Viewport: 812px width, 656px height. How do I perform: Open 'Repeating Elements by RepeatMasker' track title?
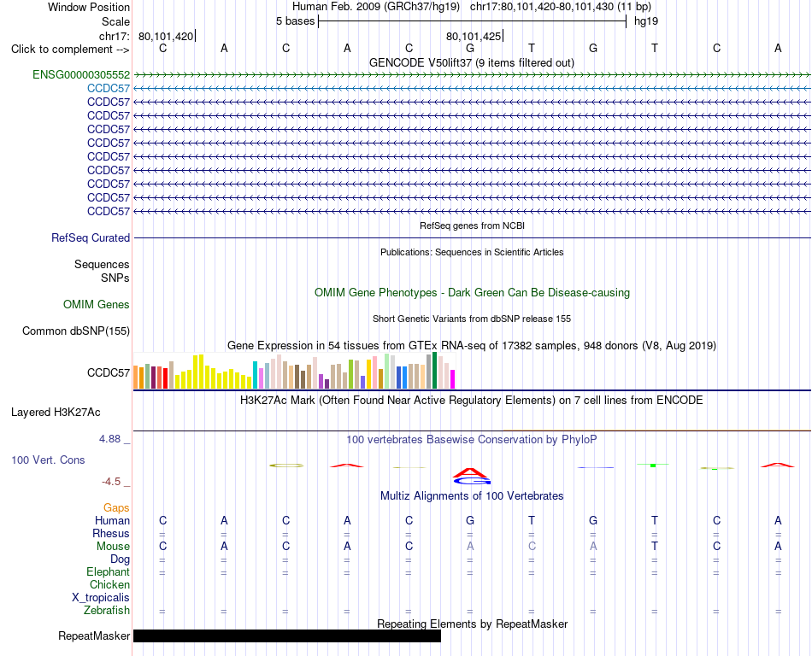tap(473, 624)
